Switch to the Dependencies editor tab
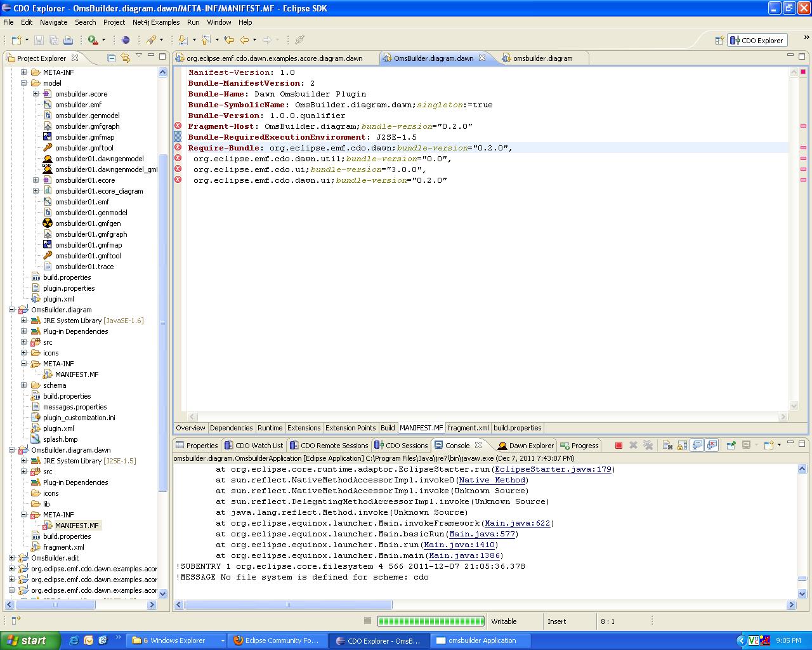 tap(231, 428)
